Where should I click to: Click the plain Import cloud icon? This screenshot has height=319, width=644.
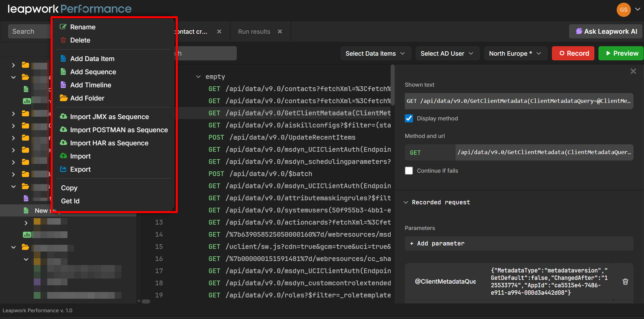63,156
